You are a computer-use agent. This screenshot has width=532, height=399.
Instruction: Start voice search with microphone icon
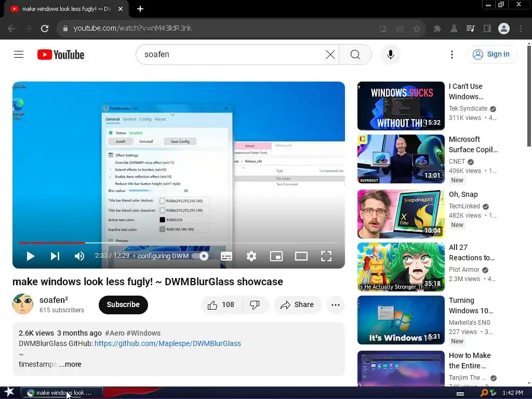391,54
